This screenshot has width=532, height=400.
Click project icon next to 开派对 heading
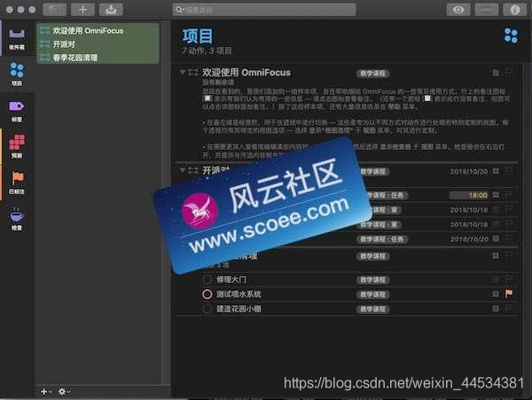[193, 170]
